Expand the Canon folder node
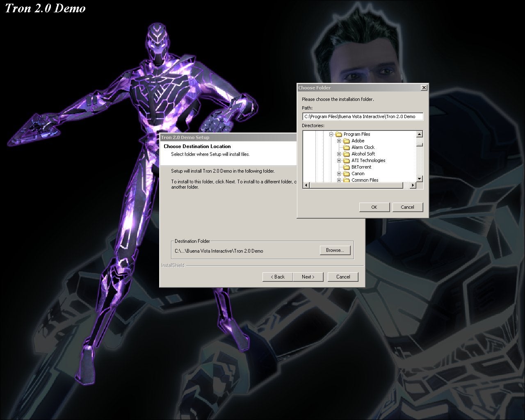The width and height of the screenshot is (525, 420). (x=339, y=173)
